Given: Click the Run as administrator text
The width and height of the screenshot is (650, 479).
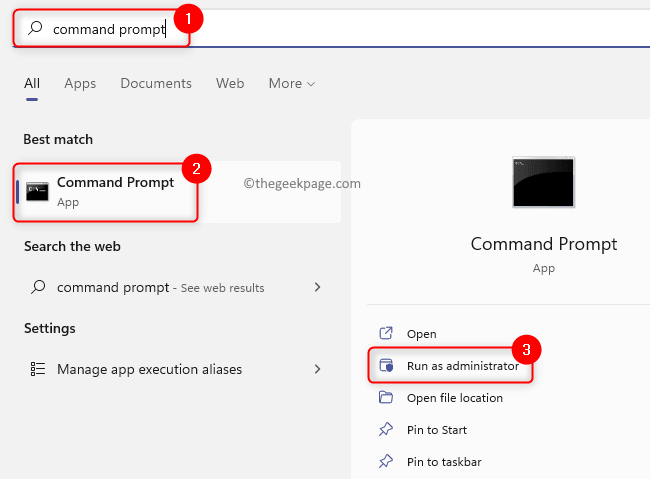Looking at the screenshot, I should coord(463,366).
